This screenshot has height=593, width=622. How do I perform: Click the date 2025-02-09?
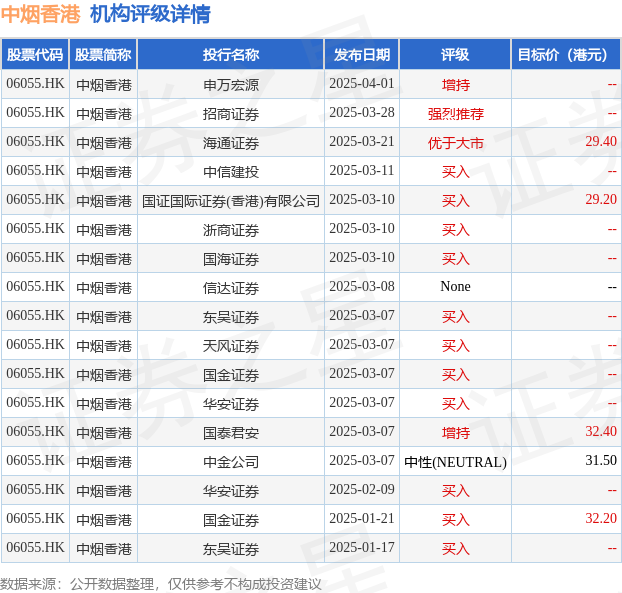click(362, 489)
